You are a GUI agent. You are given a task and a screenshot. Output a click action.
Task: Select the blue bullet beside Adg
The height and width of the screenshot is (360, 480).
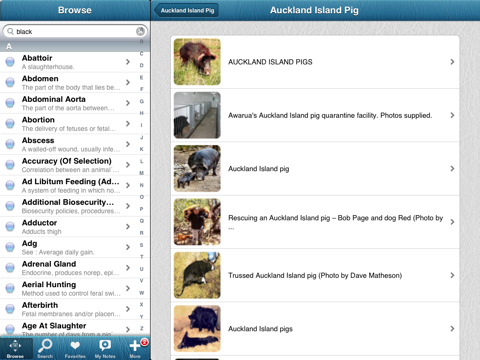coord(10,247)
